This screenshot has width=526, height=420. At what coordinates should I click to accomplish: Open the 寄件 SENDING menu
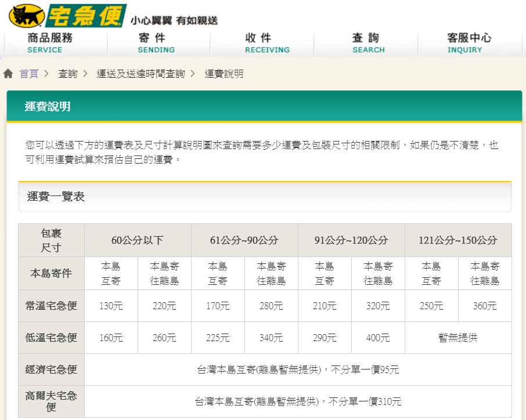[x=156, y=43]
